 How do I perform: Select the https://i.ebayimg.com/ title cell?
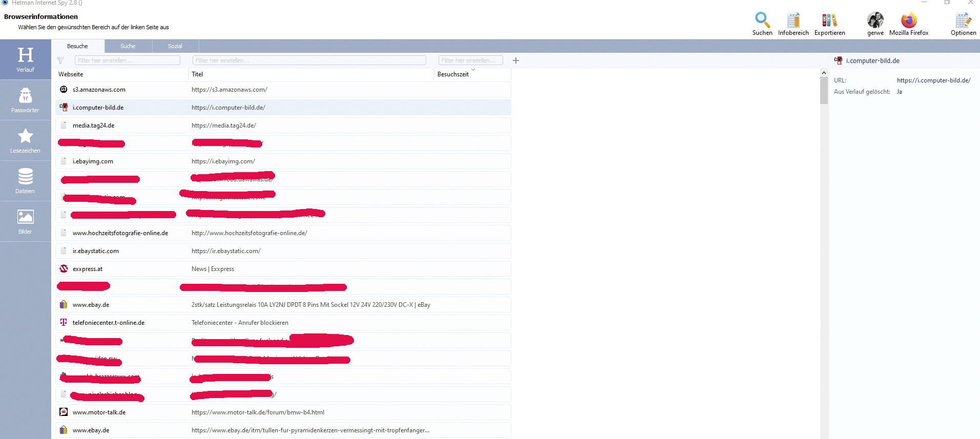223,161
